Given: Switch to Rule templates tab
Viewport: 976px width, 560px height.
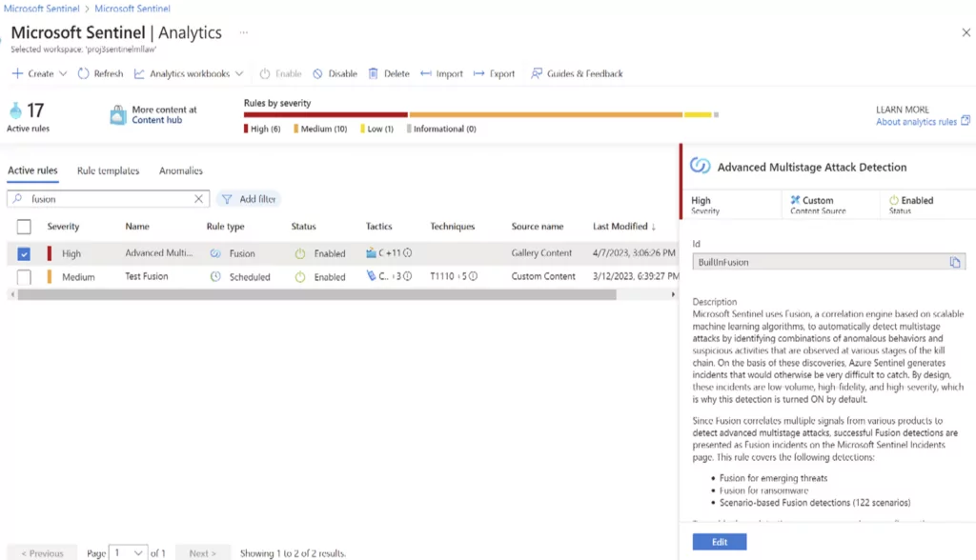Looking at the screenshot, I should (x=109, y=170).
